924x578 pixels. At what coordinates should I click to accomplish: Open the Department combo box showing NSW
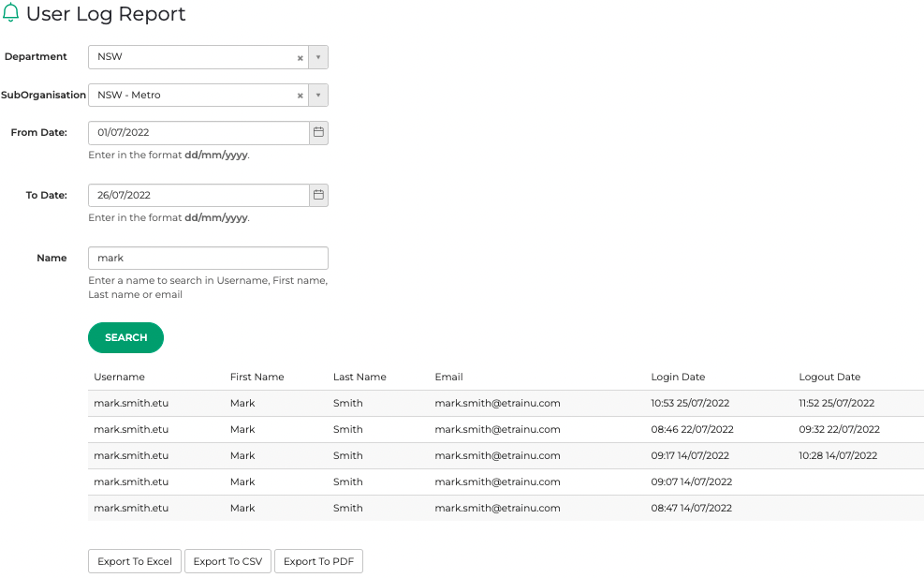click(192, 57)
